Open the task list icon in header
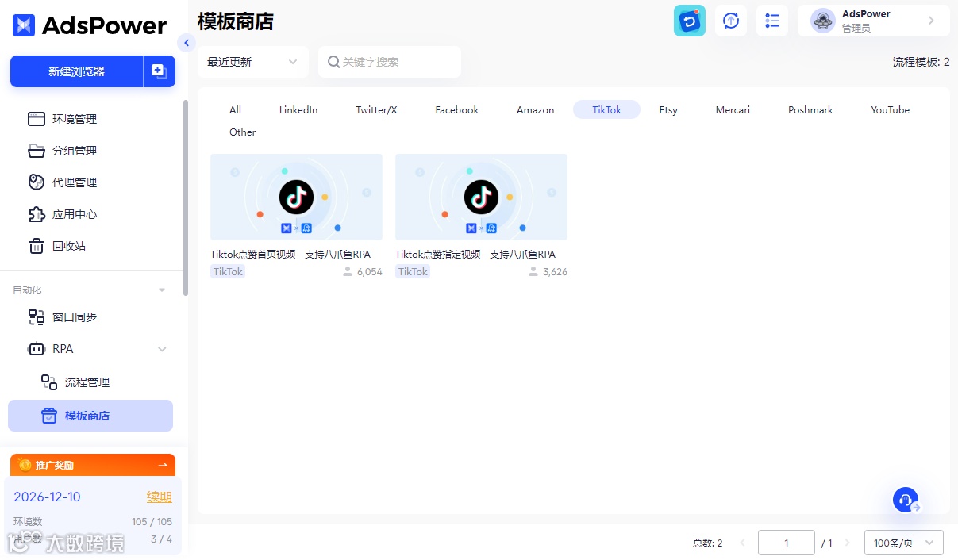Viewport: 958px width, 560px height. [771, 21]
